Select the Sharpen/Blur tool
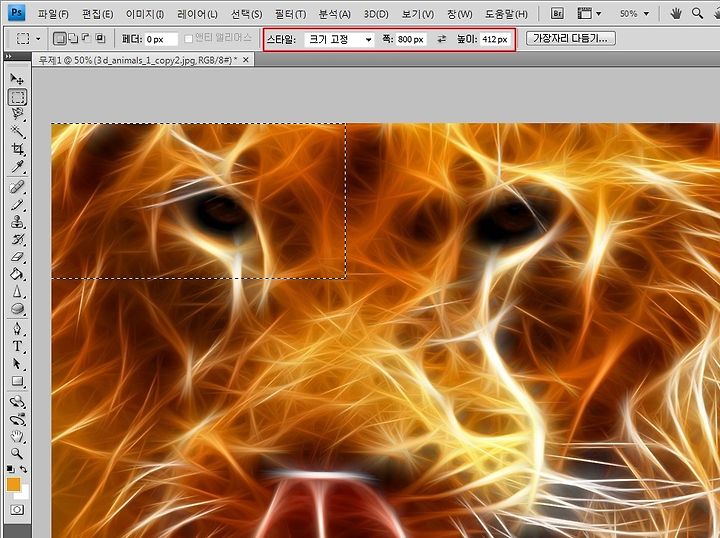 [x=17, y=292]
